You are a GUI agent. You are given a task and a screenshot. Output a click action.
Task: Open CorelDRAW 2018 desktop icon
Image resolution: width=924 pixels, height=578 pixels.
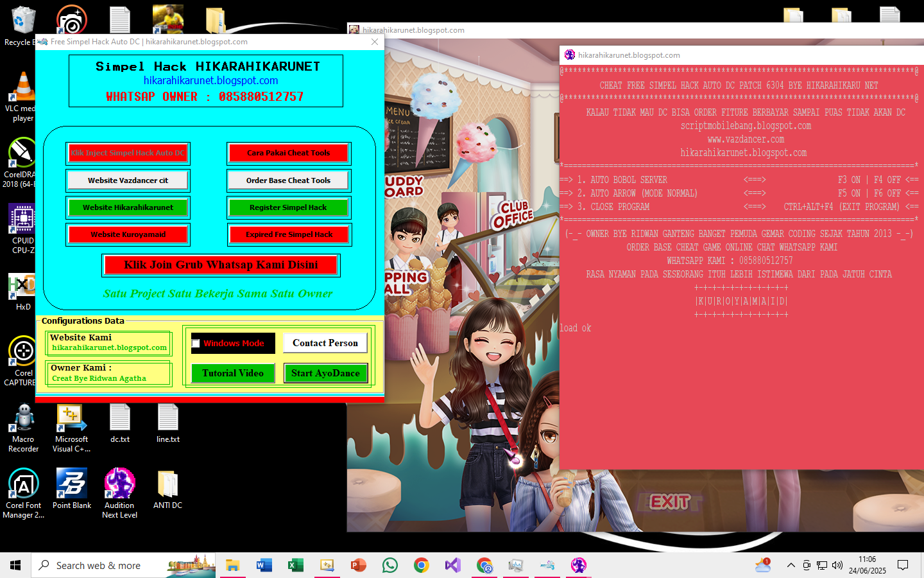coord(23,162)
